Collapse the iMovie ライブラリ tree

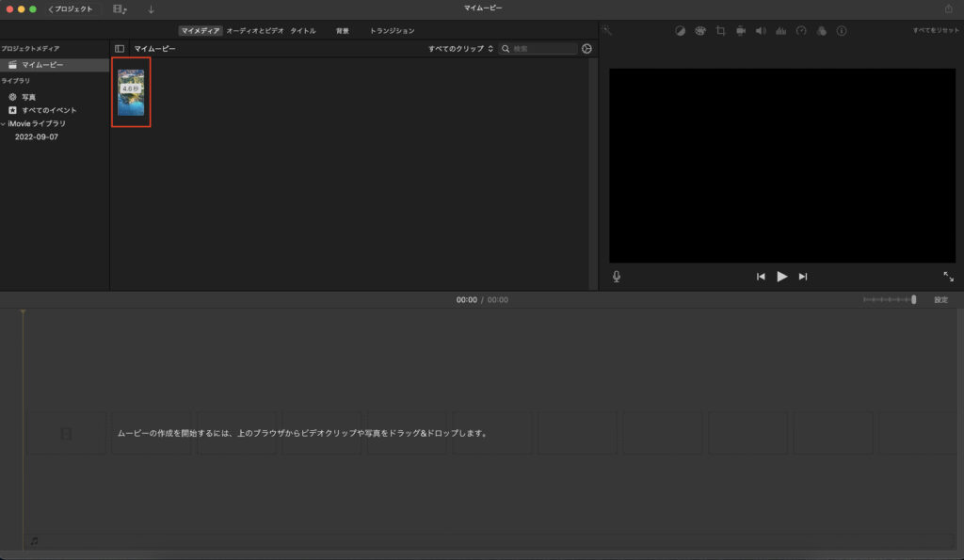point(3,123)
